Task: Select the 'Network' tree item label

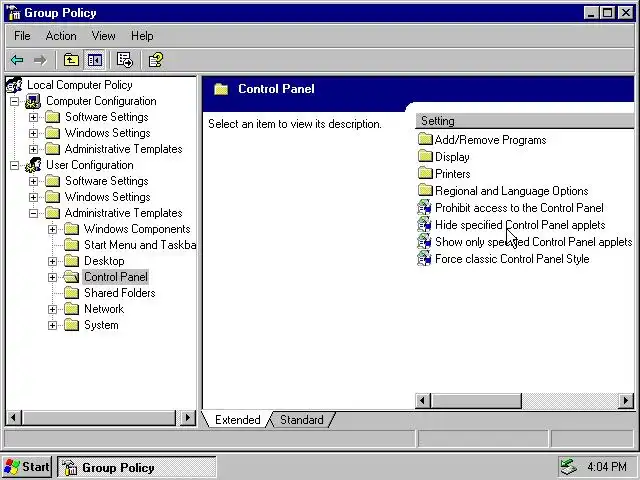Action: [x=104, y=309]
